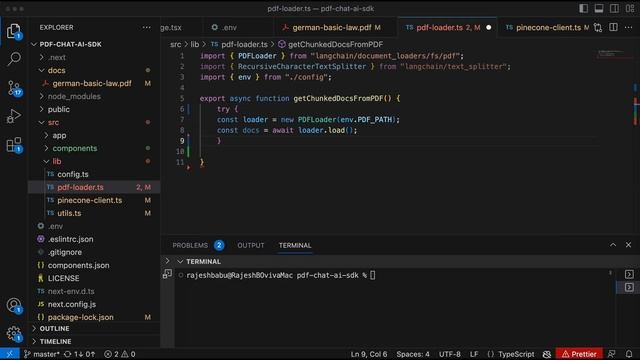Viewport: 640px width, 360px height.
Task: Click the feedback icon in status bar
Action: 611,354
